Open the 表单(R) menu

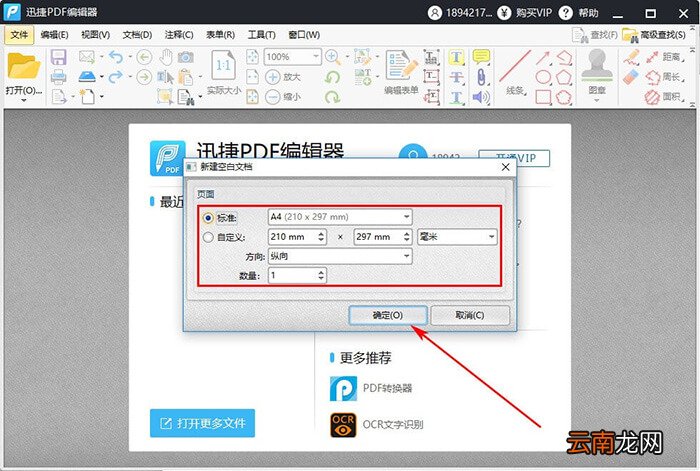tap(221, 35)
